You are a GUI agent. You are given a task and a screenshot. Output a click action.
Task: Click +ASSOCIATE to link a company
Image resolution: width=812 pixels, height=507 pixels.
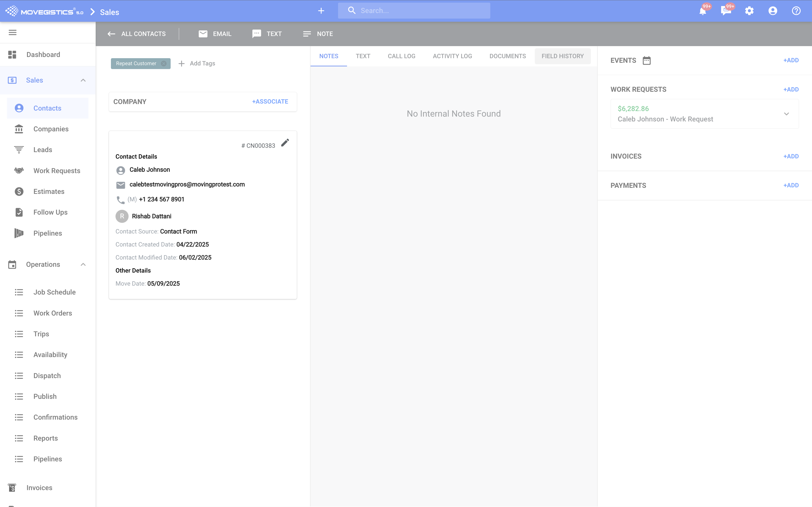(270, 102)
